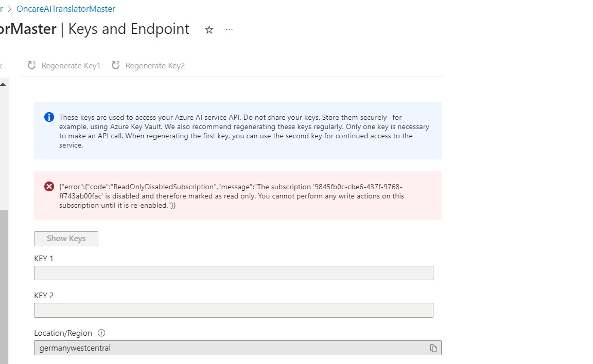
Task: Click the breadcrumb separator chevron before OncareAITranslatorMaster
Action: tap(10, 9)
